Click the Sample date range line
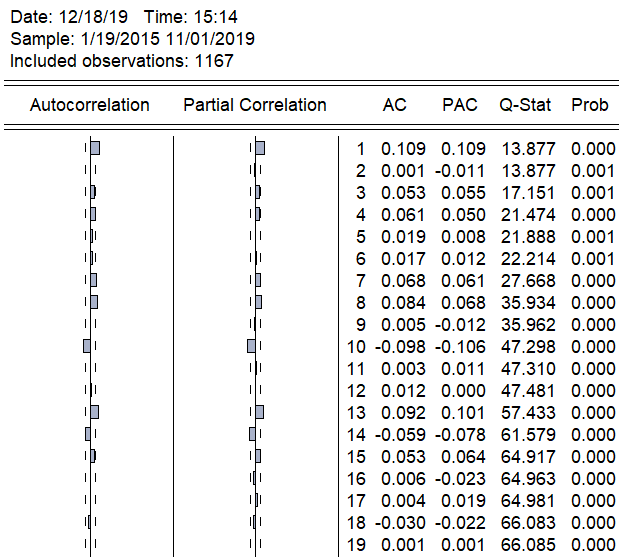This screenshot has height=557, width=627. (x=132, y=39)
